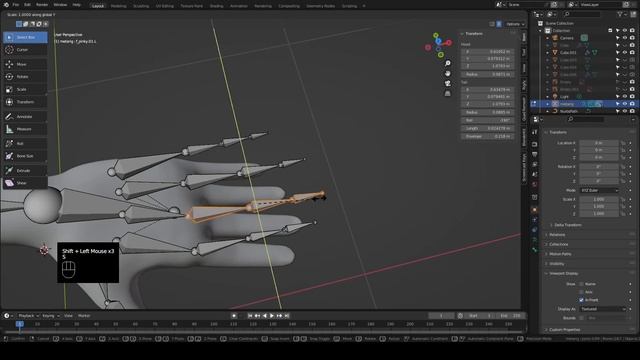Image resolution: width=640 pixels, height=360 pixels.
Task: Click the Scale X value field
Action: pos(599,200)
